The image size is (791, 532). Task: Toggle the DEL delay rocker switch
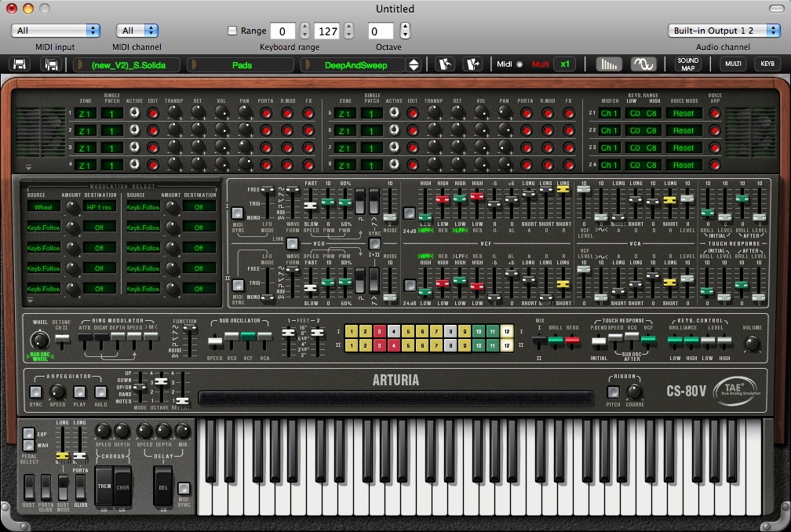pyautogui.click(x=163, y=486)
